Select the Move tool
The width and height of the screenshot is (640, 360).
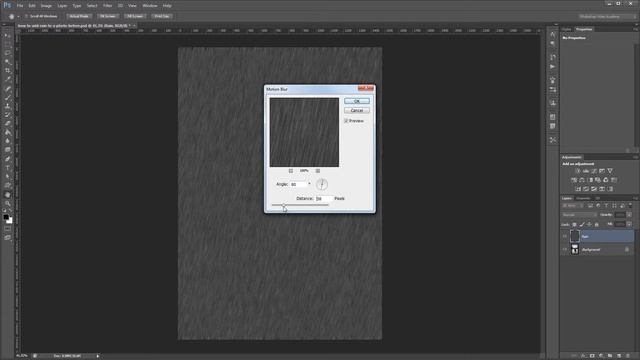pos(7,36)
